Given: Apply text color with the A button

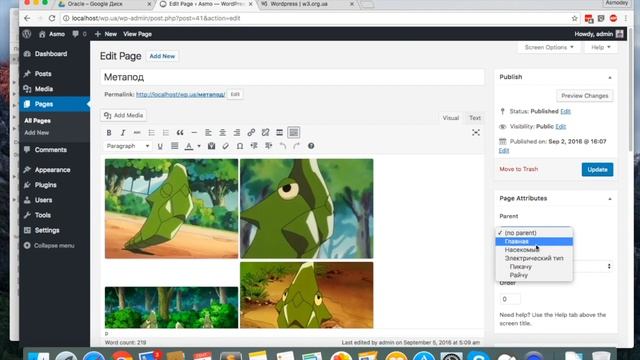Looking at the screenshot, I should pyautogui.click(x=189, y=146).
